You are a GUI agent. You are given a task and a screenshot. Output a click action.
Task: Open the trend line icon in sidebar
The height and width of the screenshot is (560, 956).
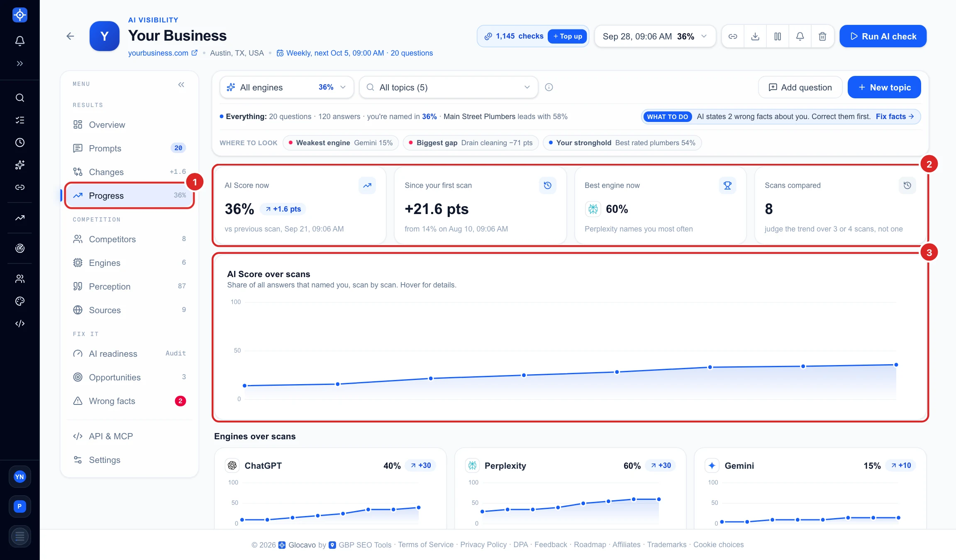pos(20,218)
